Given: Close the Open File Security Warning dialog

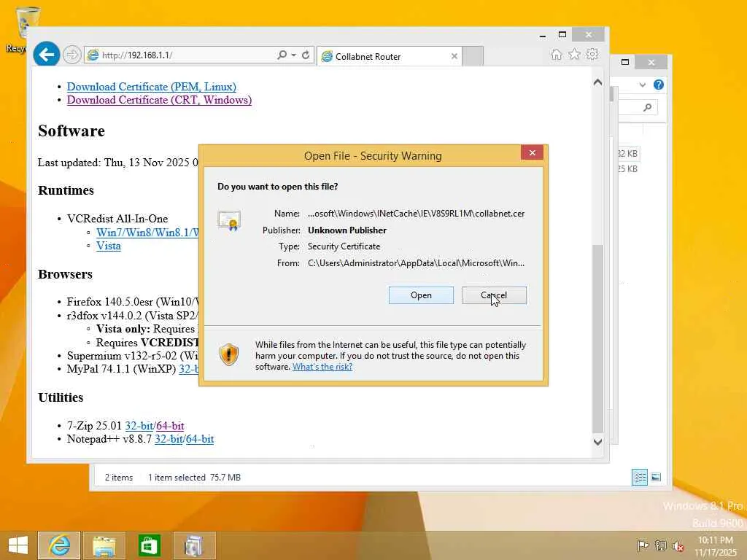Looking at the screenshot, I should pos(532,153).
